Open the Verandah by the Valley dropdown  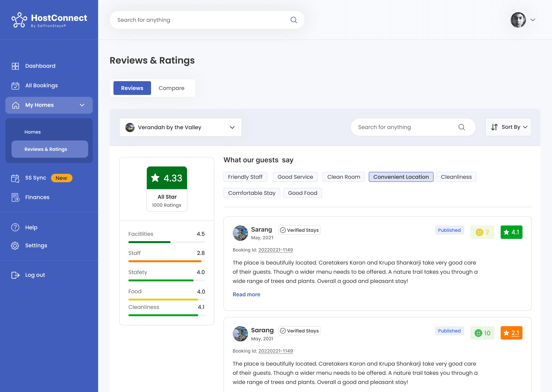click(x=180, y=127)
